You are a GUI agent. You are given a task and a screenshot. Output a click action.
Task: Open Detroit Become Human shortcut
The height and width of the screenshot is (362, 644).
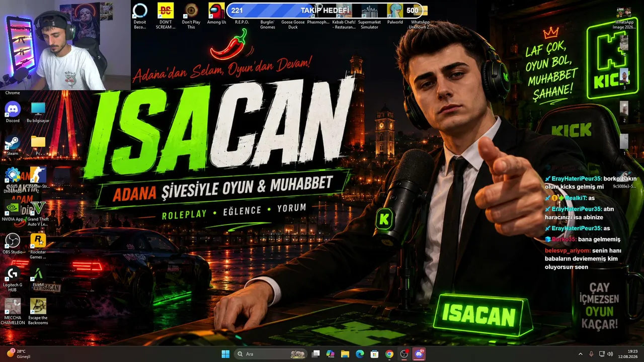(x=140, y=16)
